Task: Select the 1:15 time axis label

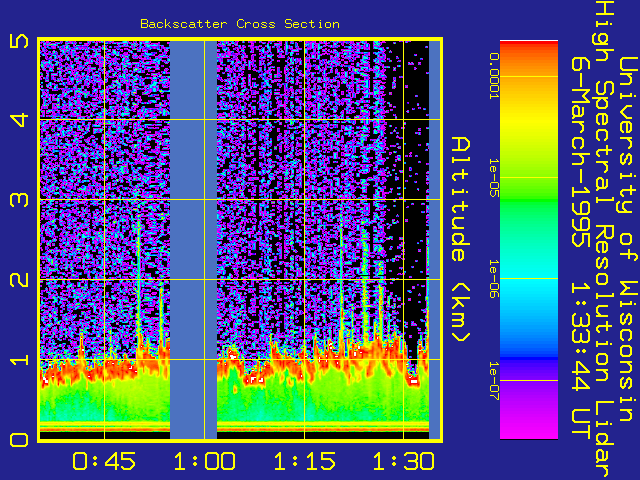Action: coord(304,461)
